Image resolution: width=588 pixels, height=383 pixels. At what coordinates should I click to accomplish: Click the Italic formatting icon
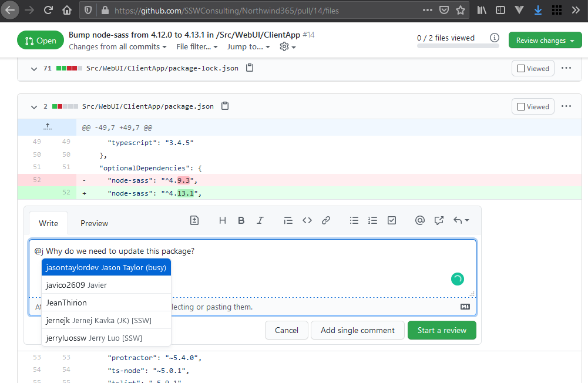(x=260, y=220)
